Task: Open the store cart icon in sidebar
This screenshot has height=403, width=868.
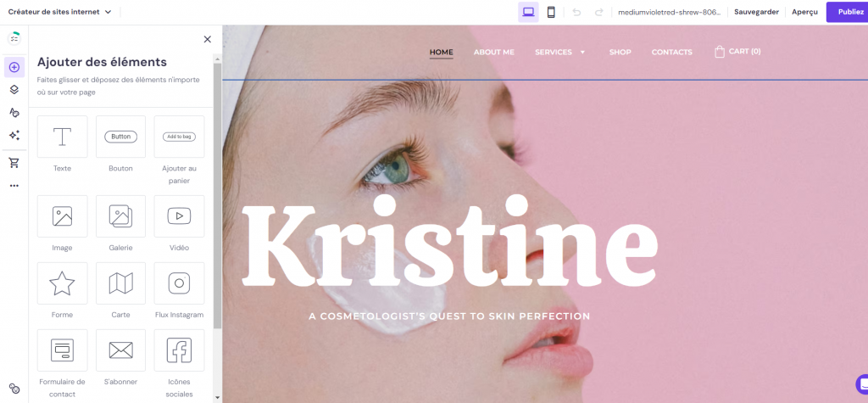Action: click(14, 163)
